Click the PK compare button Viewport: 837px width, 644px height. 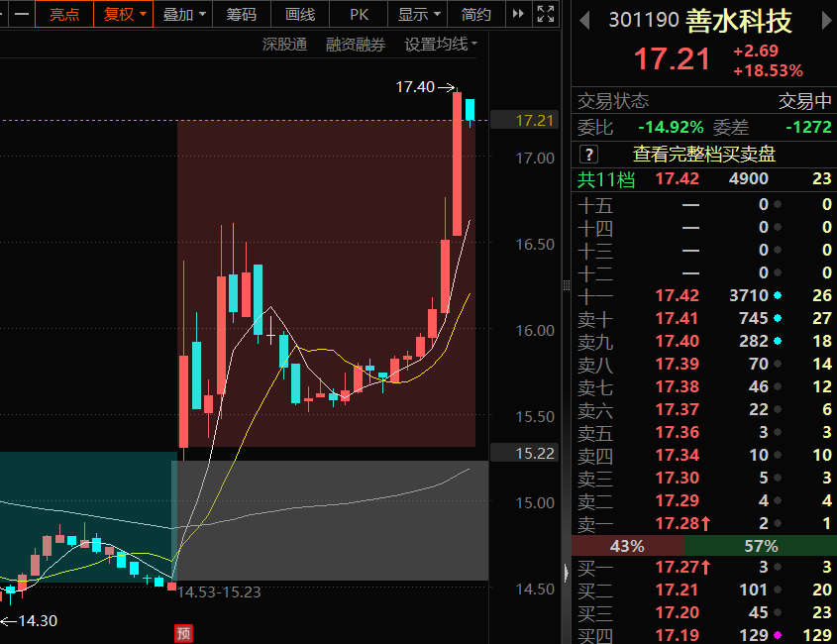359,14
